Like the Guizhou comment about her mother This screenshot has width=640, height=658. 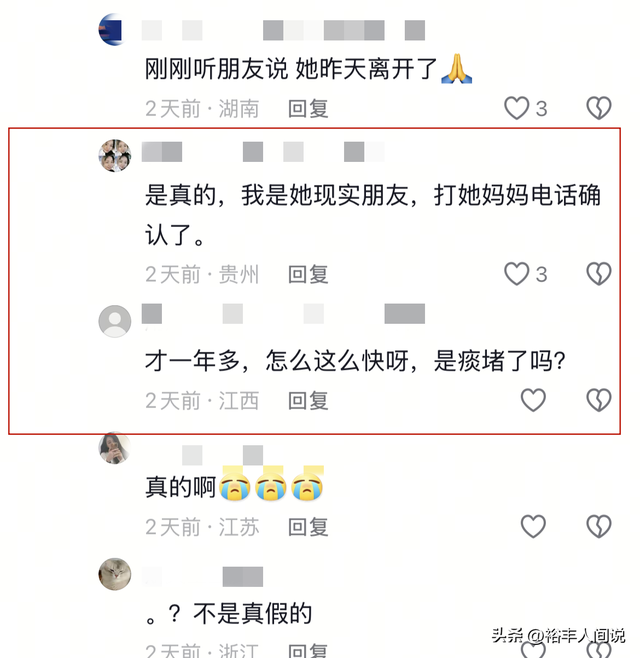pyautogui.click(x=516, y=274)
